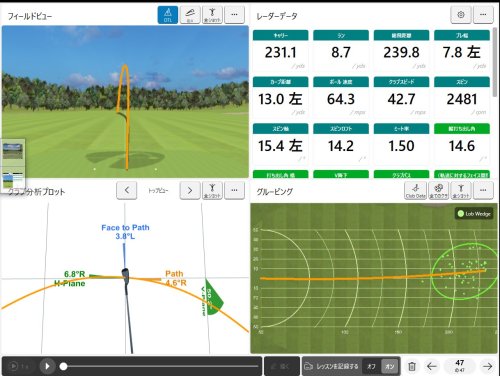
Task: Open more options menu of Field View panel
Action: coord(235,15)
